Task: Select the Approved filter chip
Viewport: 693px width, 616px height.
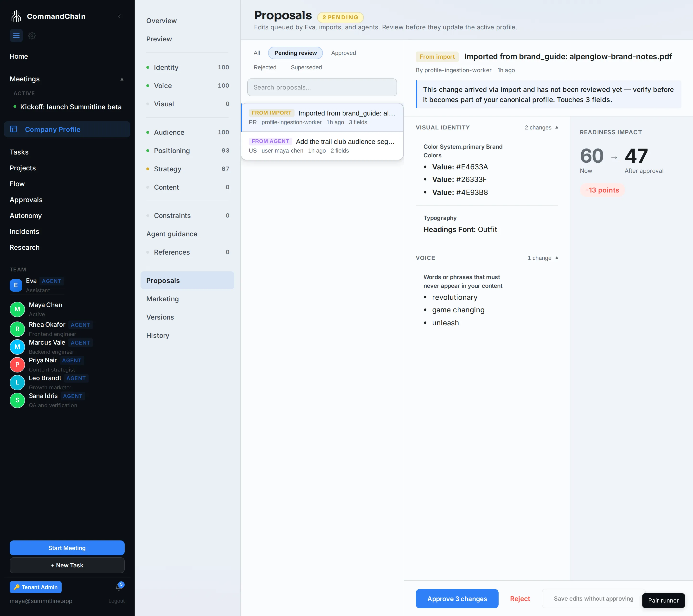Action: click(x=343, y=53)
